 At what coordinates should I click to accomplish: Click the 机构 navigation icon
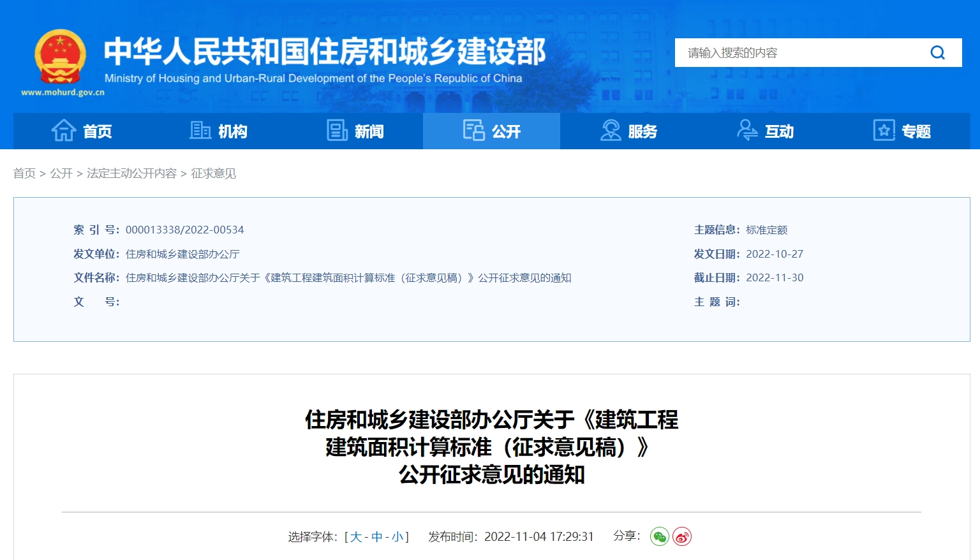click(x=200, y=131)
